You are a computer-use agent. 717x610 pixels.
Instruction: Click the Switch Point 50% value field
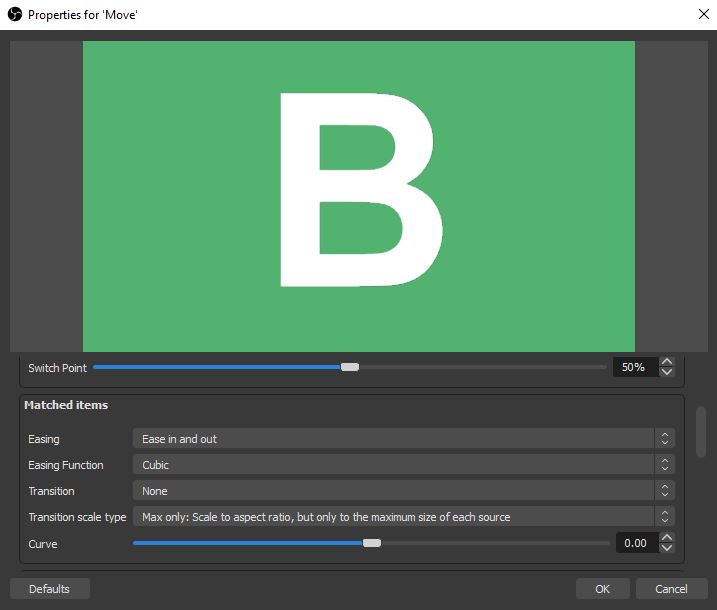632,368
